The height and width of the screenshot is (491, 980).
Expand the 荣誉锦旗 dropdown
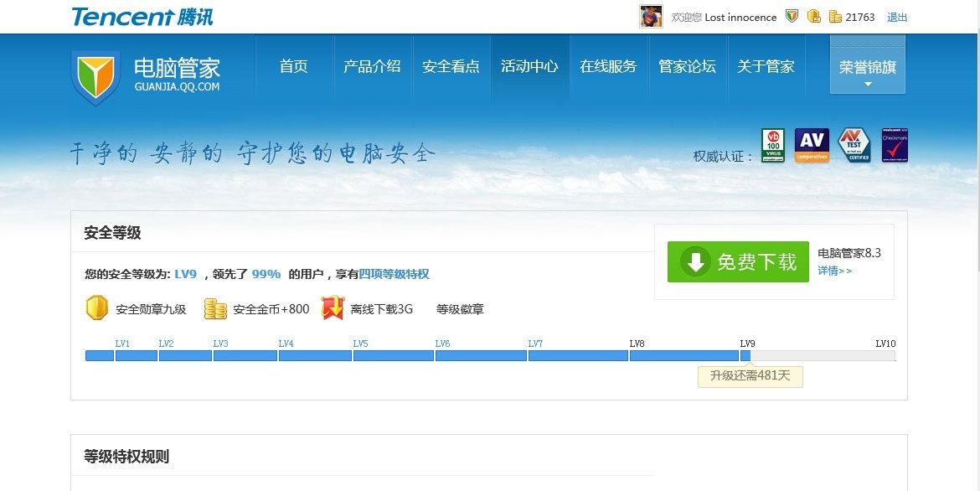click(868, 65)
